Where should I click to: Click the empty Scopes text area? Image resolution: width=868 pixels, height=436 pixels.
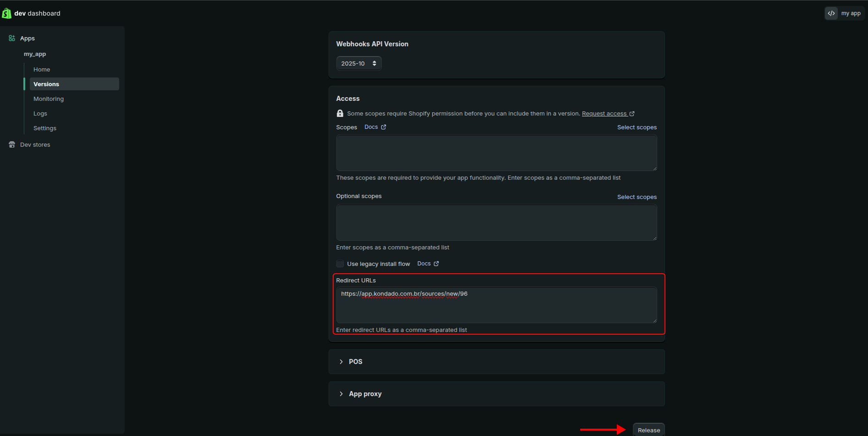(x=496, y=153)
